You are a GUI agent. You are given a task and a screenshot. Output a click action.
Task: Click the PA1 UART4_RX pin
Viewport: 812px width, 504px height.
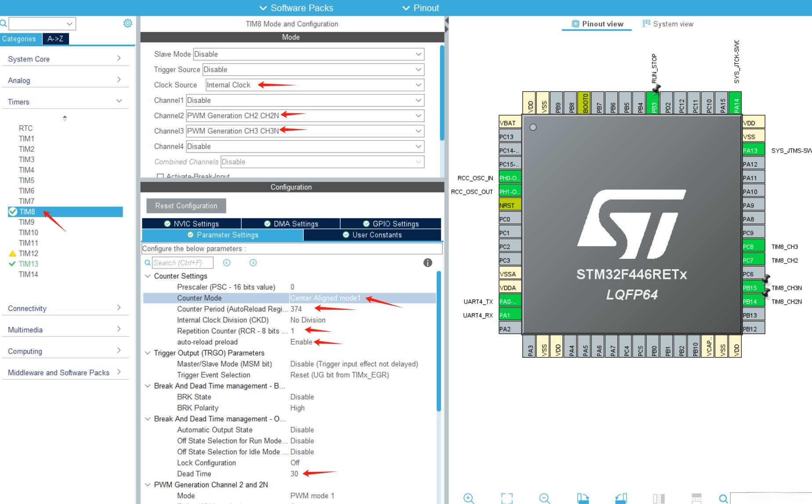[510, 315]
